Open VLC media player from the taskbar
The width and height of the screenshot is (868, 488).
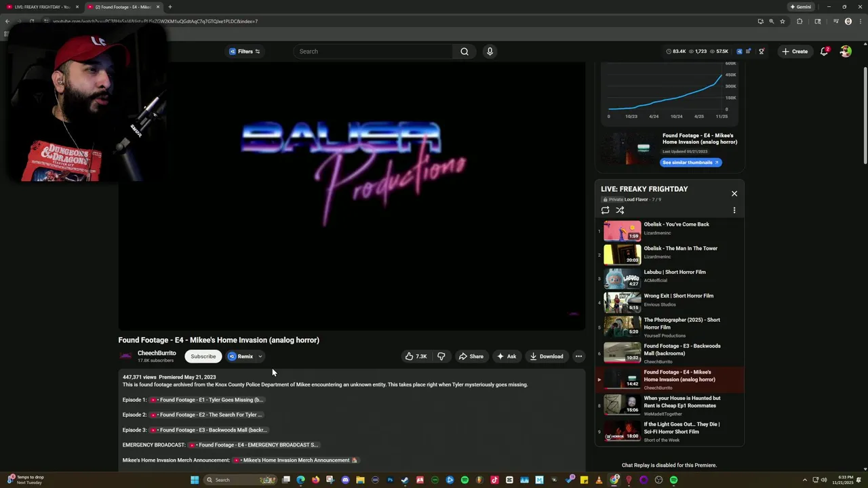pyautogui.click(x=599, y=480)
